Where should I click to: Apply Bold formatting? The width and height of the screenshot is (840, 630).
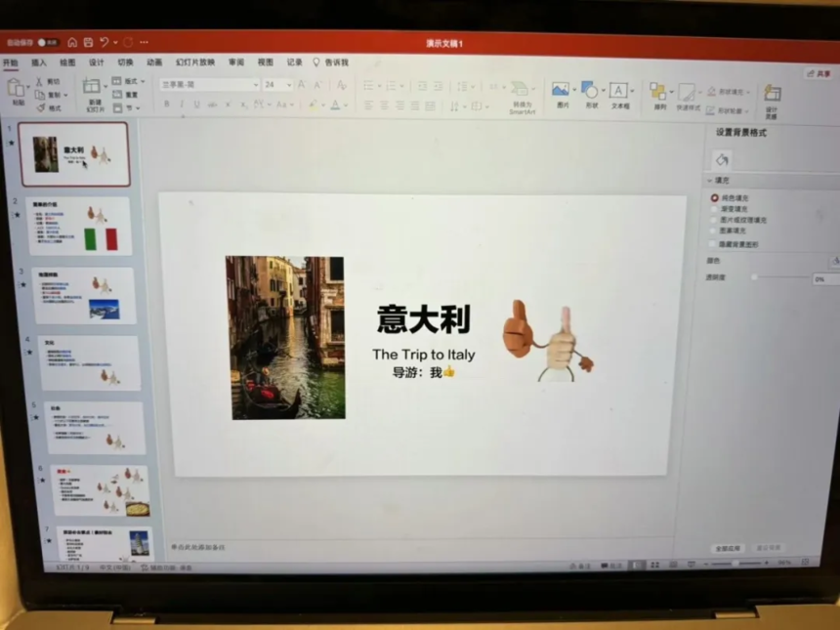pos(167,104)
